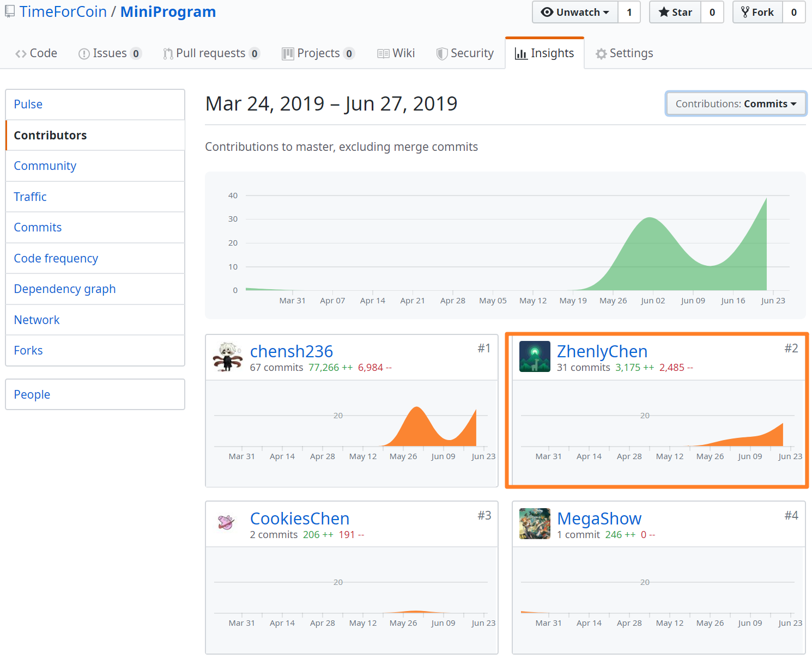Viewport: 812px width, 659px height.
Task: Open MiniProgram repository link
Action: click(168, 11)
